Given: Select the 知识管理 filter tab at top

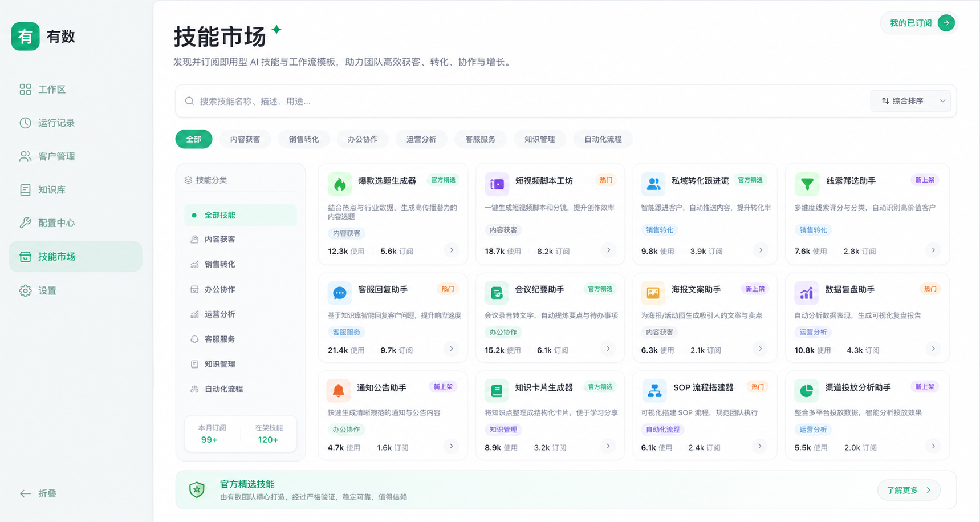Looking at the screenshot, I should [539, 139].
